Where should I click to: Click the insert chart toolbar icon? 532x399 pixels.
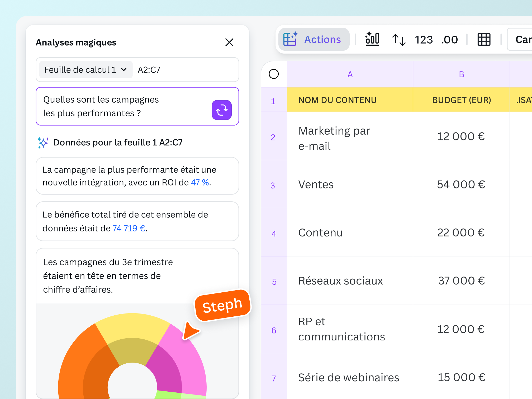click(372, 39)
